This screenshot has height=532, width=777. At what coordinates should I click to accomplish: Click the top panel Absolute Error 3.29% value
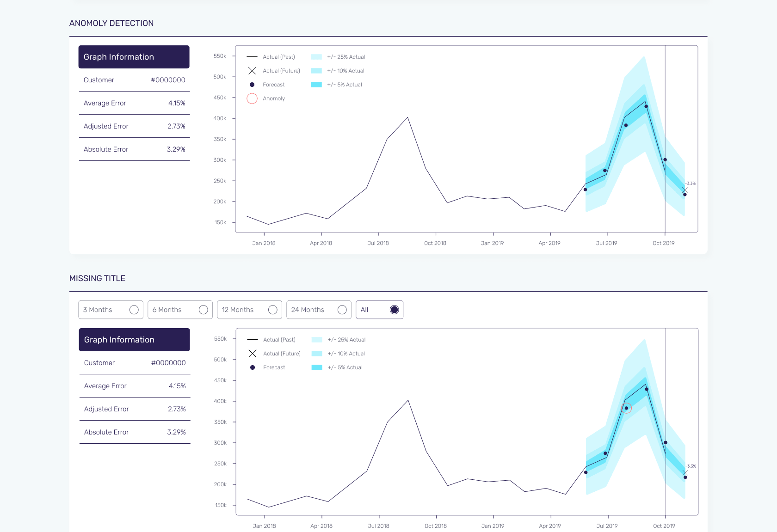[176, 149]
